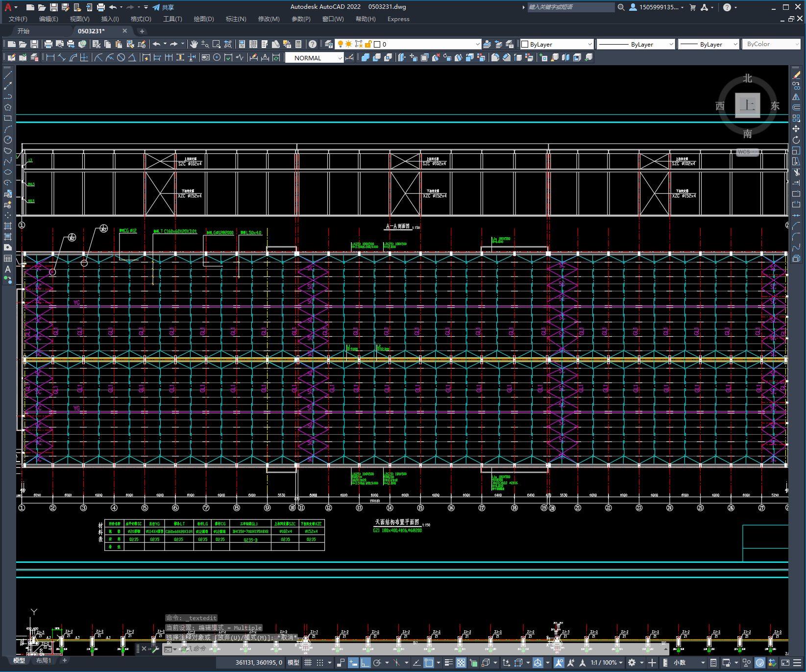This screenshot has height=672, width=806.
Task: Click the keyword search input field
Action: [x=571, y=7]
